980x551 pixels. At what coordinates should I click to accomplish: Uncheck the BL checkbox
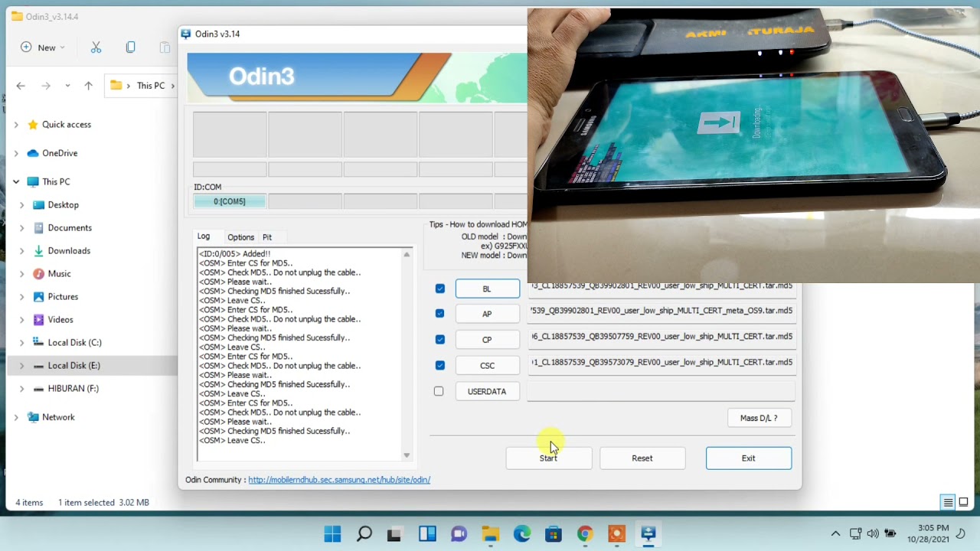click(440, 289)
